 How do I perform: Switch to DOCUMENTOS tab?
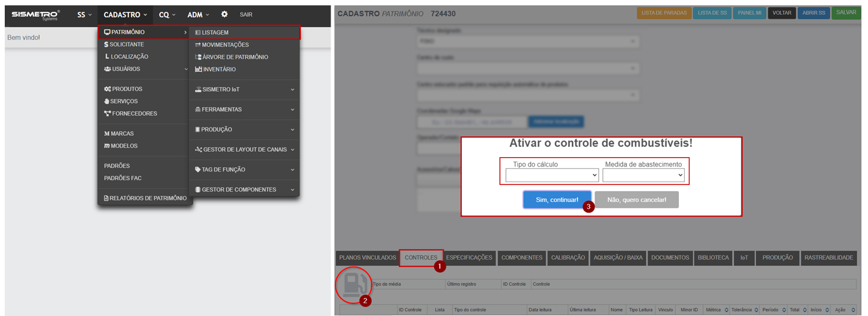670,258
